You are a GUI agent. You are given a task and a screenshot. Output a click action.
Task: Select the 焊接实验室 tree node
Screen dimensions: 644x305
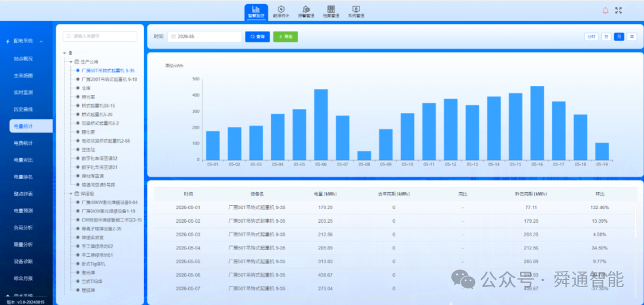tap(92, 237)
